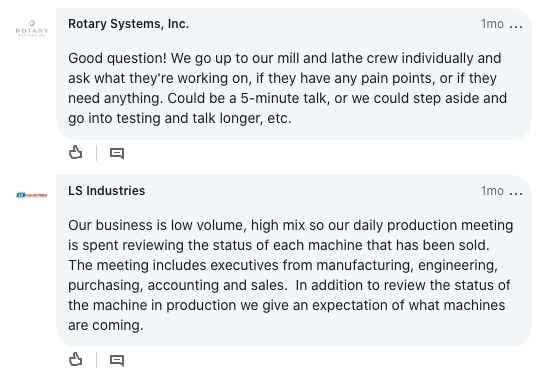Click the "are coming." final line
This screenshot has height=379, width=542.
coord(105,326)
